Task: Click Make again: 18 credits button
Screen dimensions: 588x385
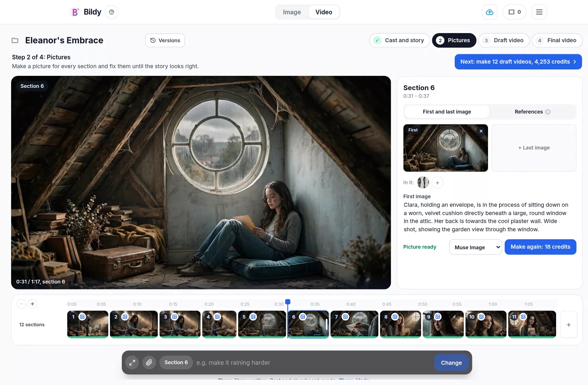Action: coord(540,247)
